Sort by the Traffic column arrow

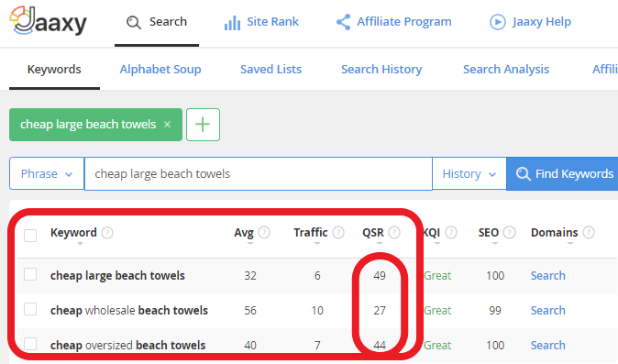(317, 244)
